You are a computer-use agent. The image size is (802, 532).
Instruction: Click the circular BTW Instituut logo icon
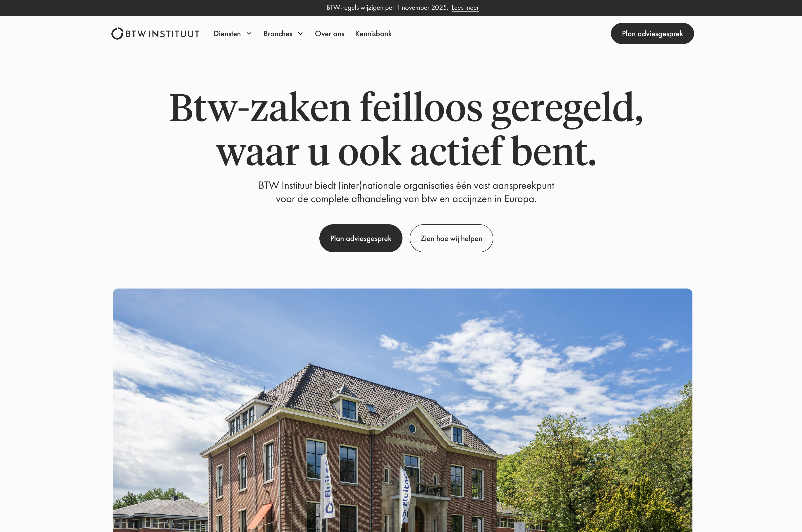coord(117,33)
